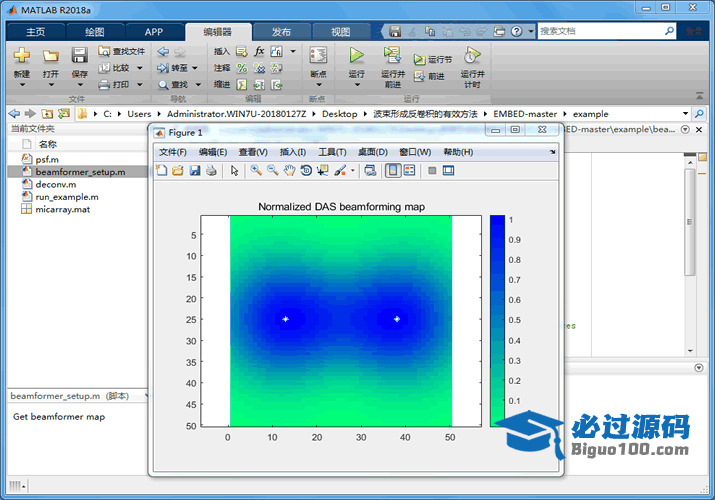Screen dimensions: 715x500
Task: Click the navigate back arrow in ribbon
Action: click(163, 52)
